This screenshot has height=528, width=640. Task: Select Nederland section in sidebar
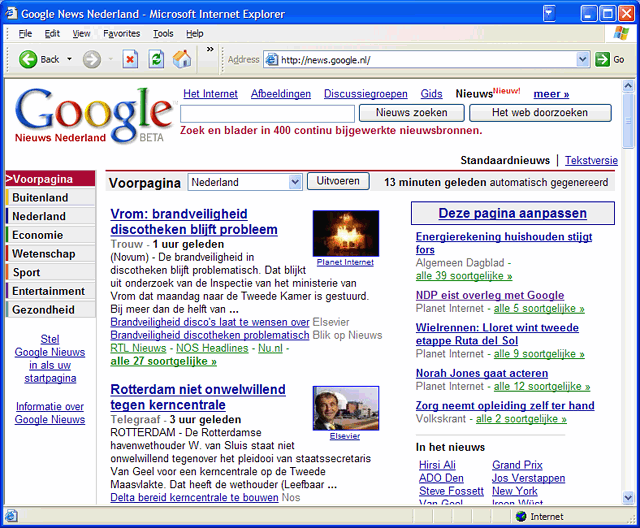pyautogui.click(x=51, y=216)
